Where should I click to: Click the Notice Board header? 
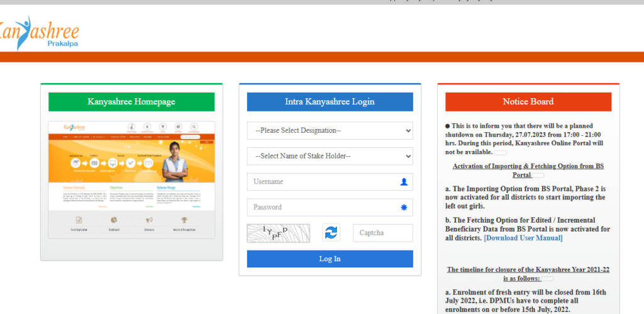tap(528, 101)
